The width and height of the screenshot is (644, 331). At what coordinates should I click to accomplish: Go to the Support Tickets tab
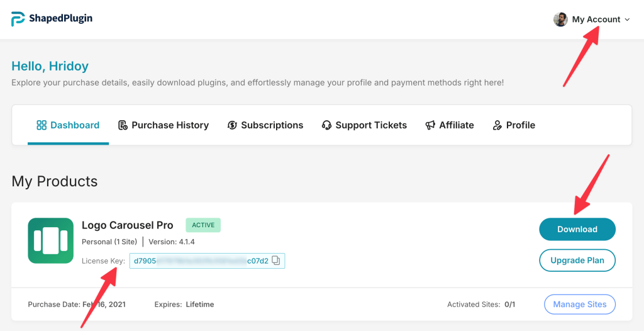point(371,125)
